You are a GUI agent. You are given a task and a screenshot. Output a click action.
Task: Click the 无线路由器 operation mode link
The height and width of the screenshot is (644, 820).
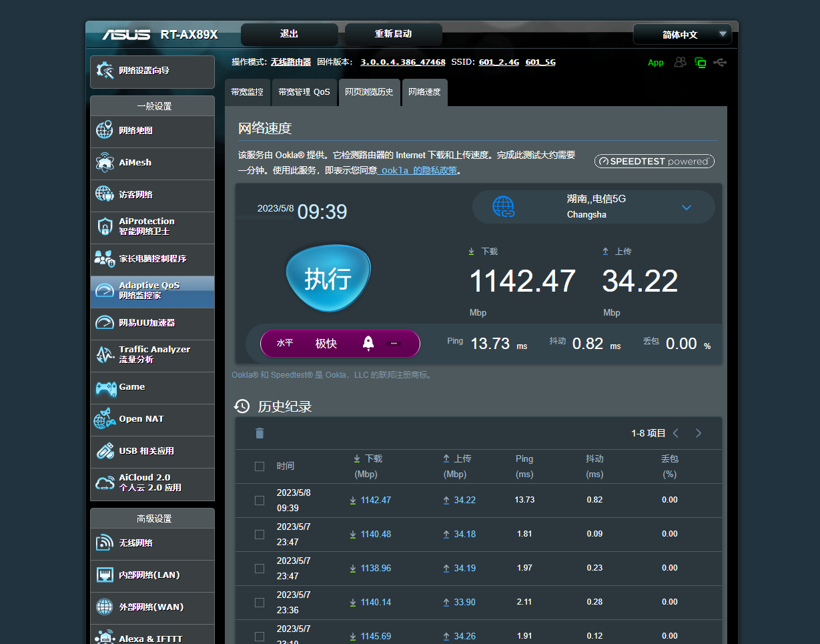[291, 62]
